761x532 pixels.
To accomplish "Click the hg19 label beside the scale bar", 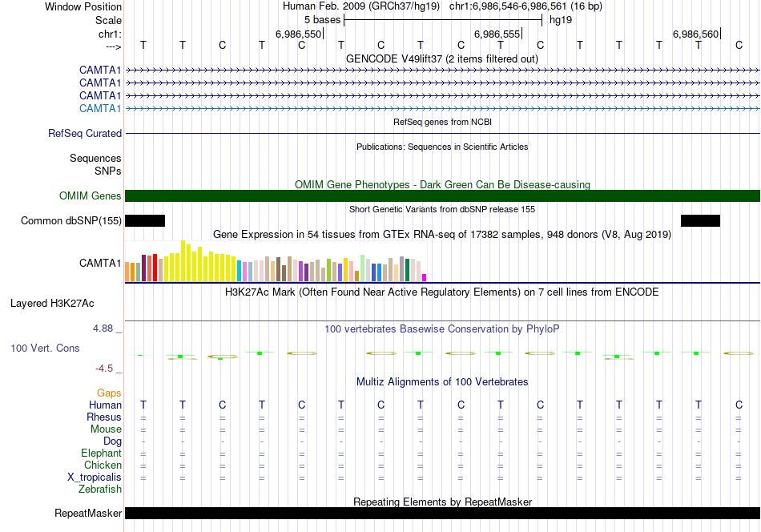I will [561, 20].
